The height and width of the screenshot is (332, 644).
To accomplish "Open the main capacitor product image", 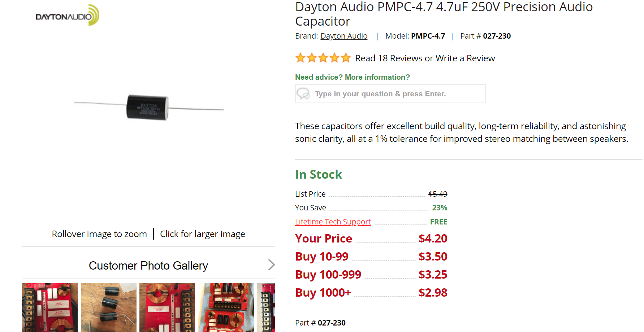I will 148,107.
